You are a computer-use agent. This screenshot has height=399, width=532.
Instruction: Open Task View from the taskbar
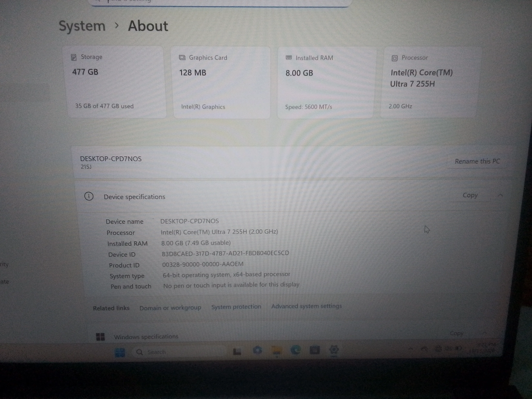[x=237, y=352]
